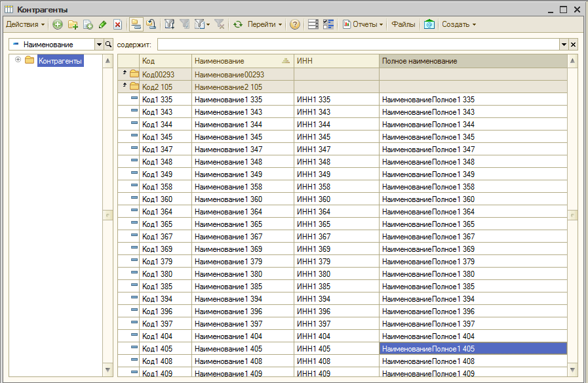
Task: Click the email envelope icon in toolbar
Action: pos(429,24)
